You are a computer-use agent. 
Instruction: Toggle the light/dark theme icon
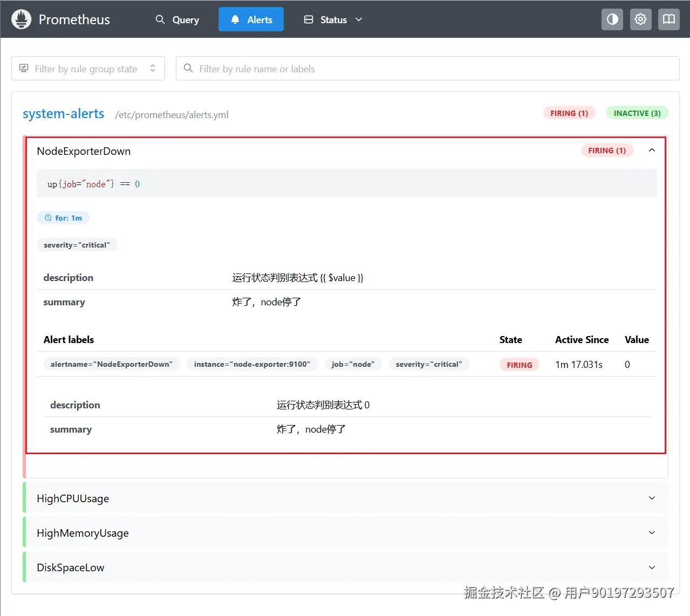[612, 19]
